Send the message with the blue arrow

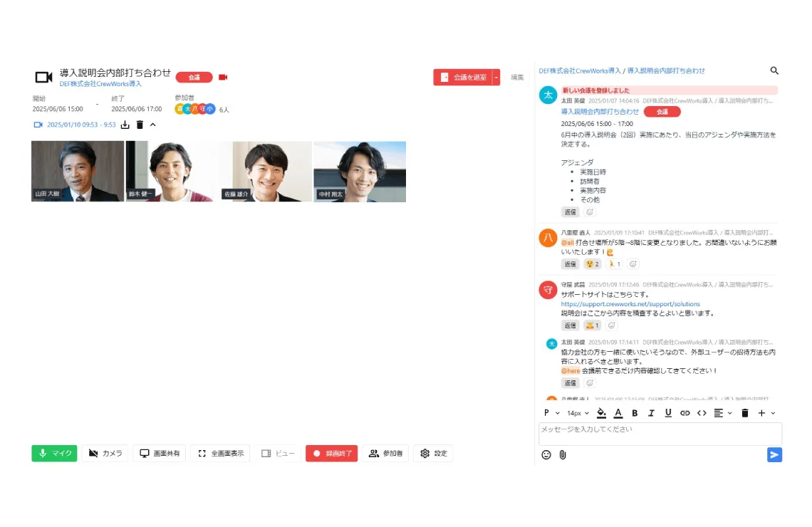[774, 454]
